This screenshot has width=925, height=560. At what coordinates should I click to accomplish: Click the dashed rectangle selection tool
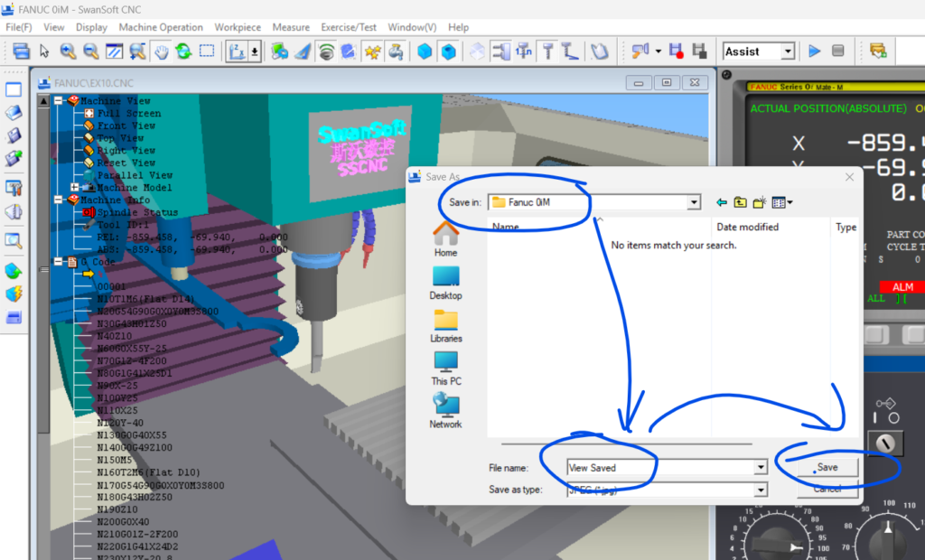click(207, 51)
